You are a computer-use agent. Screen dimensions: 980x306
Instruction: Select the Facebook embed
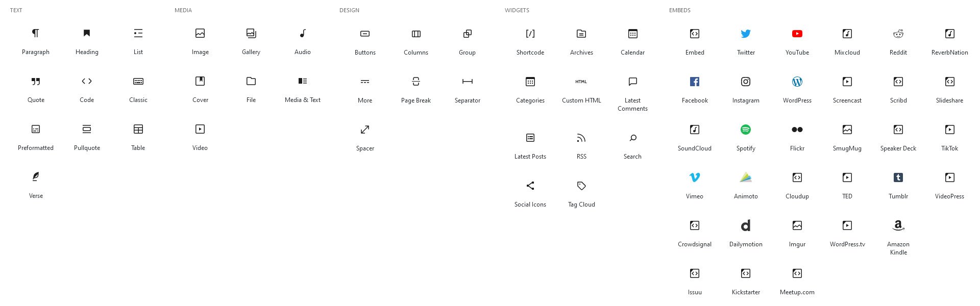[695, 90]
